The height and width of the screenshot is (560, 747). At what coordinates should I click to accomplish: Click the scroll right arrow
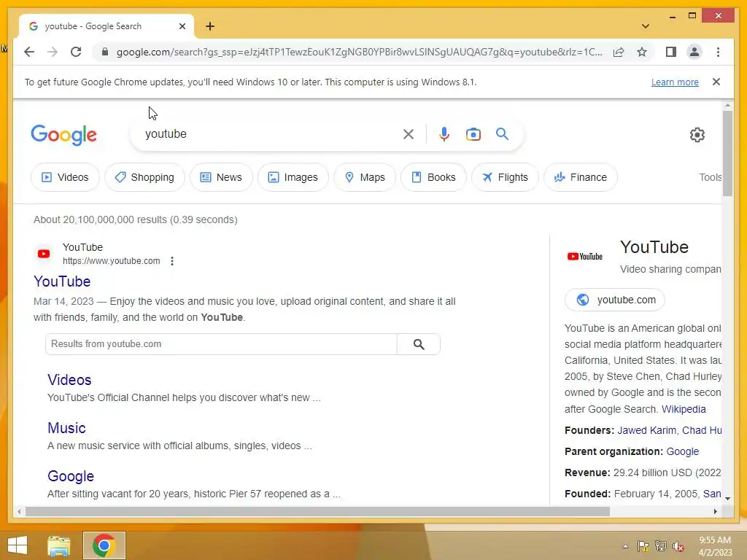(x=715, y=512)
